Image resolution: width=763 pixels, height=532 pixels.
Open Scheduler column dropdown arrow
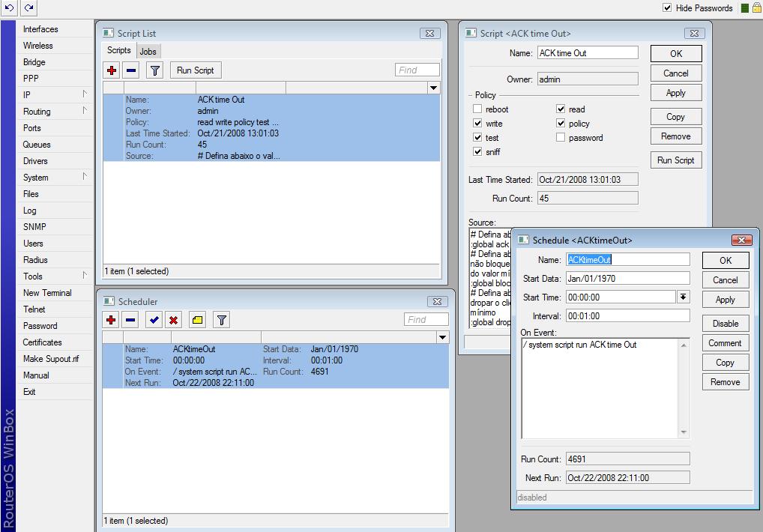442,338
